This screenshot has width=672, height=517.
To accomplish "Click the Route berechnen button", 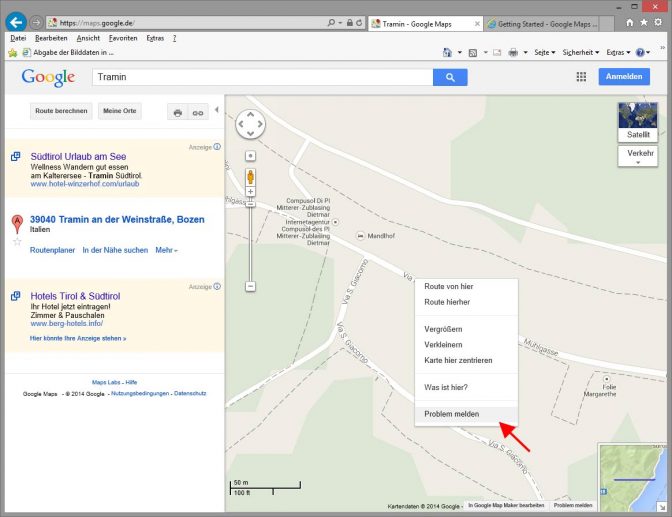I will point(61,111).
